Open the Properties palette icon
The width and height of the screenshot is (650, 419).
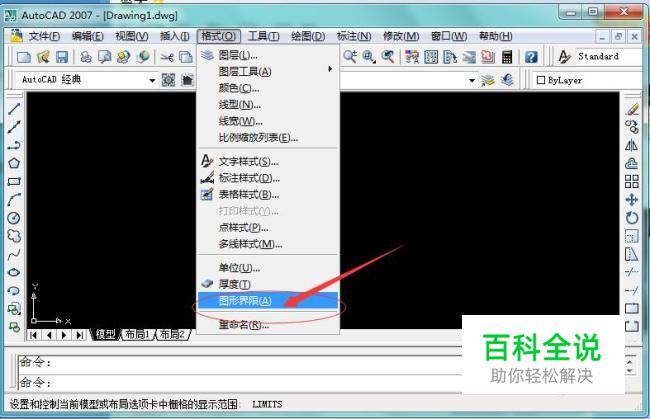point(412,56)
